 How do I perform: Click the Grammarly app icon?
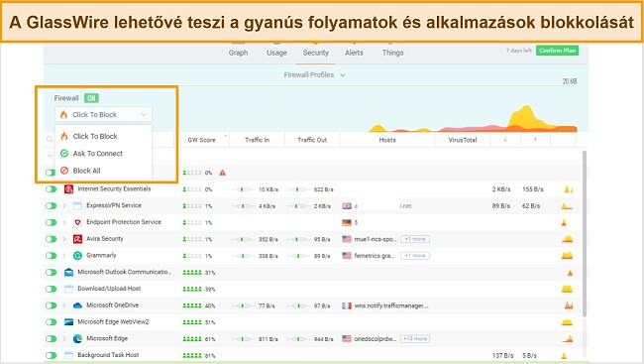(77, 256)
